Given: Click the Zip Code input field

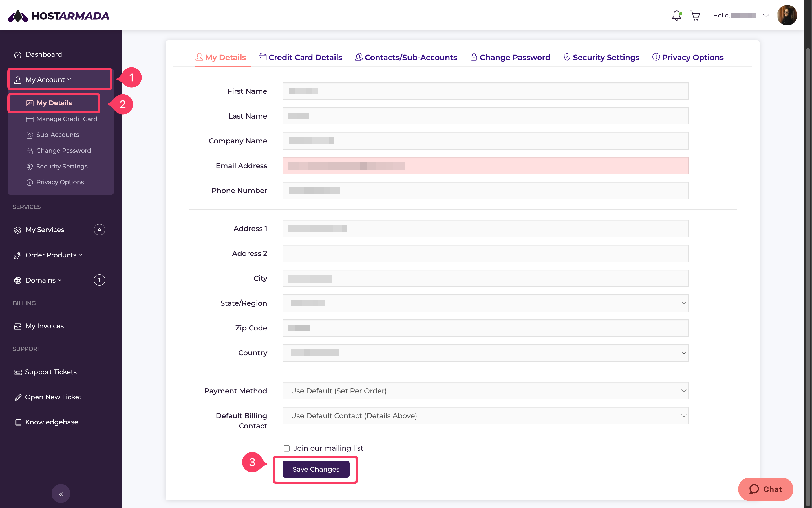Looking at the screenshot, I should (485, 328).
